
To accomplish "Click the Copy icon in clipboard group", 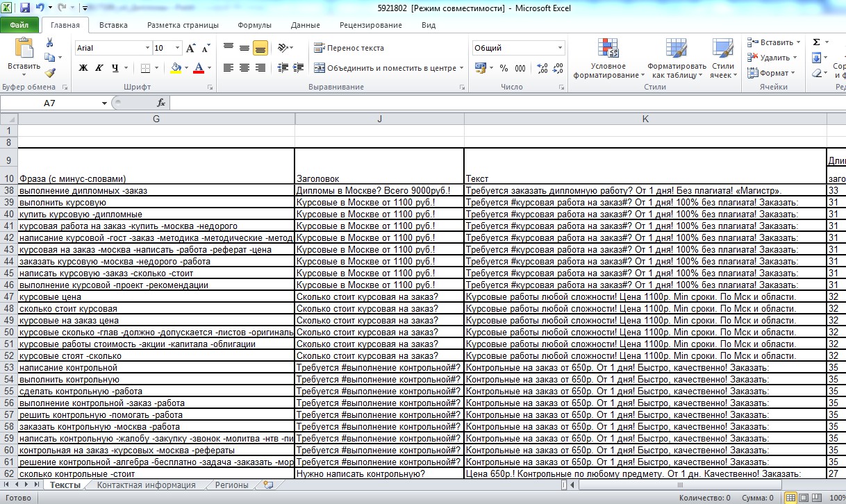I will click(x=50, y=58).
